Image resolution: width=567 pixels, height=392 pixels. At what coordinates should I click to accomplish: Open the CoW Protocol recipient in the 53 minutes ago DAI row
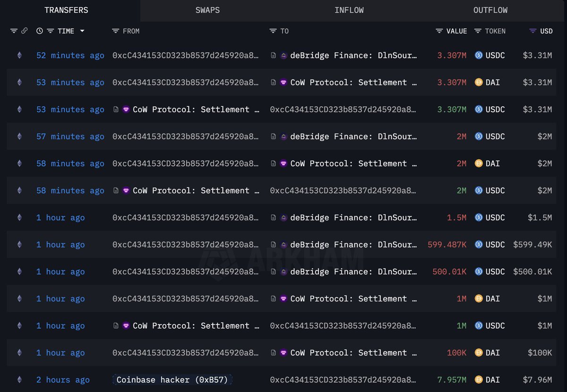[354, 82]
